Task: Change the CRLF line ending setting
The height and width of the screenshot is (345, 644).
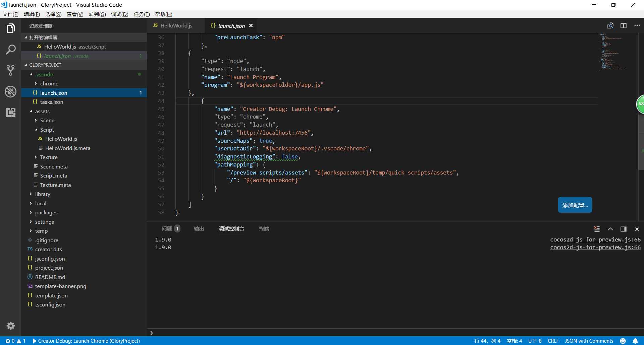Action: pyautogui.click(x=553, y=341)
